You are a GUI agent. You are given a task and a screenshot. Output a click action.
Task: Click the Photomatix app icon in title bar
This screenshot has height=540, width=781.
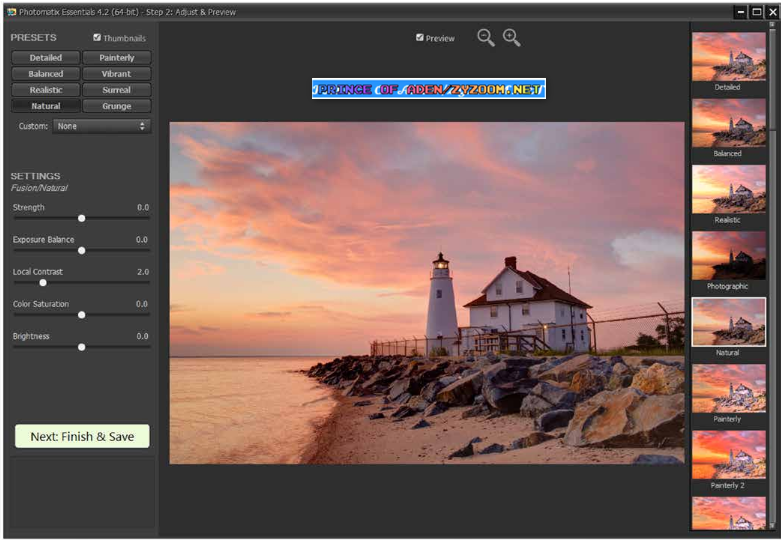click(x=11, y=11)
